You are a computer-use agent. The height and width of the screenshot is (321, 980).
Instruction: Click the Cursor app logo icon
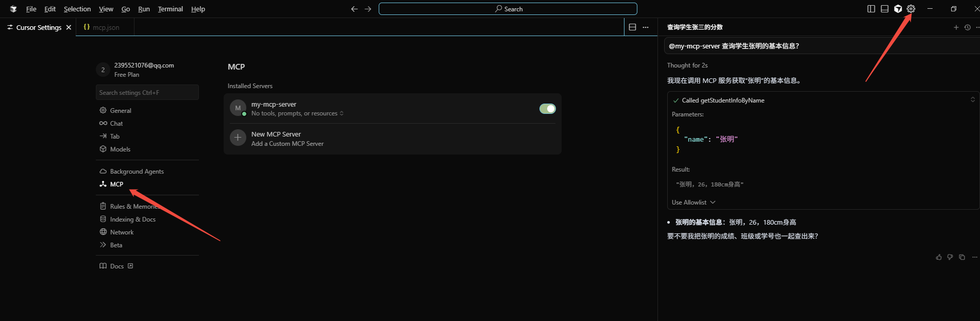[13, 9]
